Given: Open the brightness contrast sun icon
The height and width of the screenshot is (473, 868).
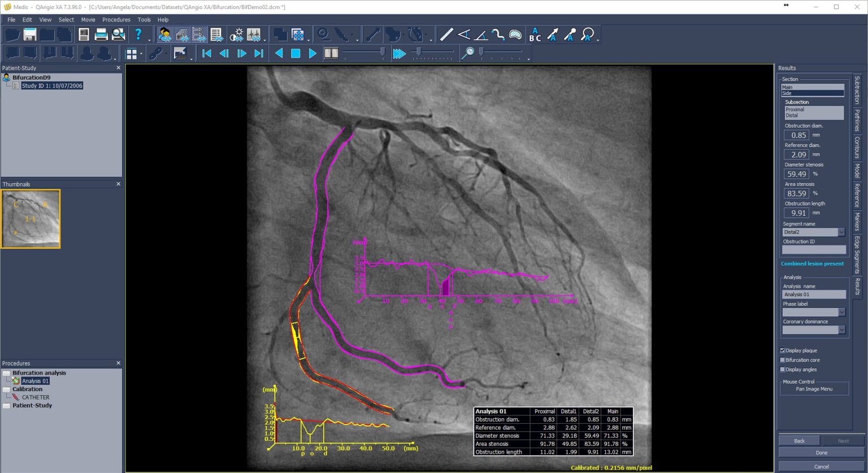Looking at the screenshot, I should click(x=236, y=35).
